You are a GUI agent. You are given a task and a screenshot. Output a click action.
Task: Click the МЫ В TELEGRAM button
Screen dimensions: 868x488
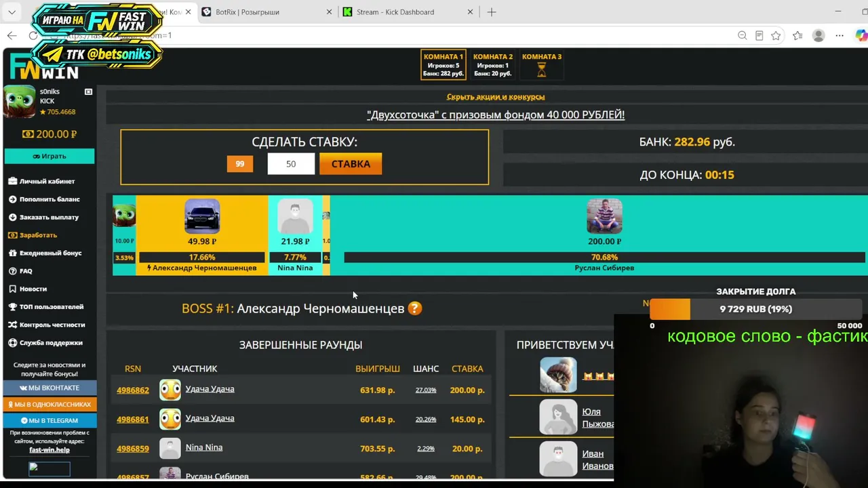[50, 420]
